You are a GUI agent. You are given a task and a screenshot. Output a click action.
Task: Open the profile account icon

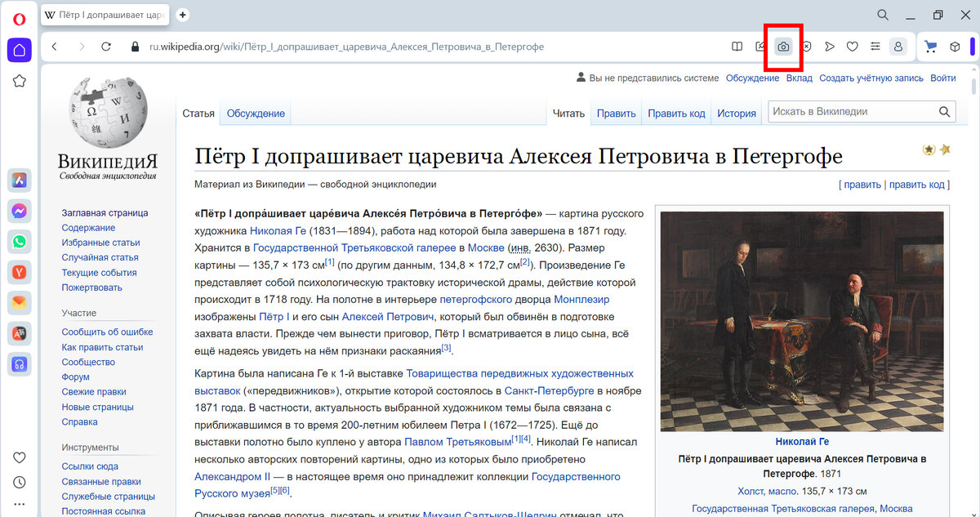[x=898, y=47]
